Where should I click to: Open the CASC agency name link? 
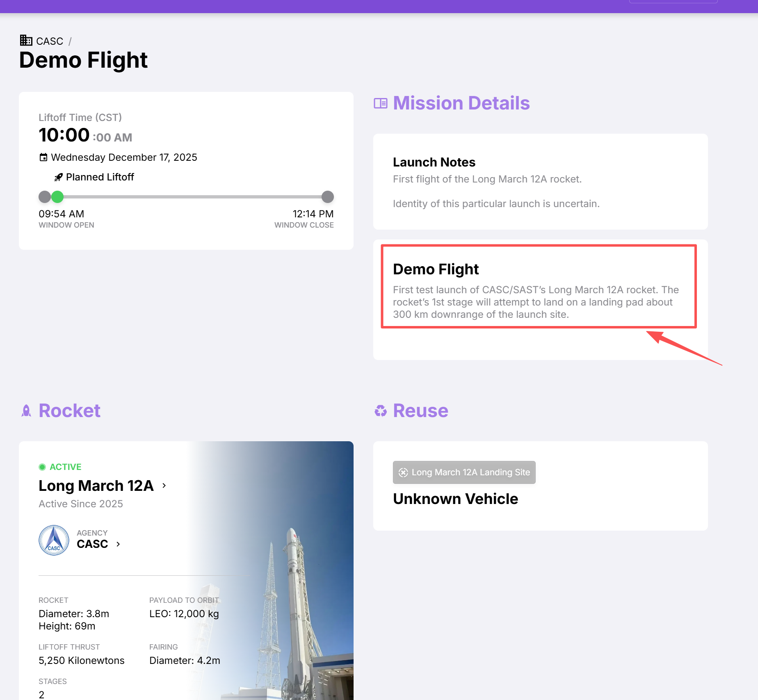point(92,544)
